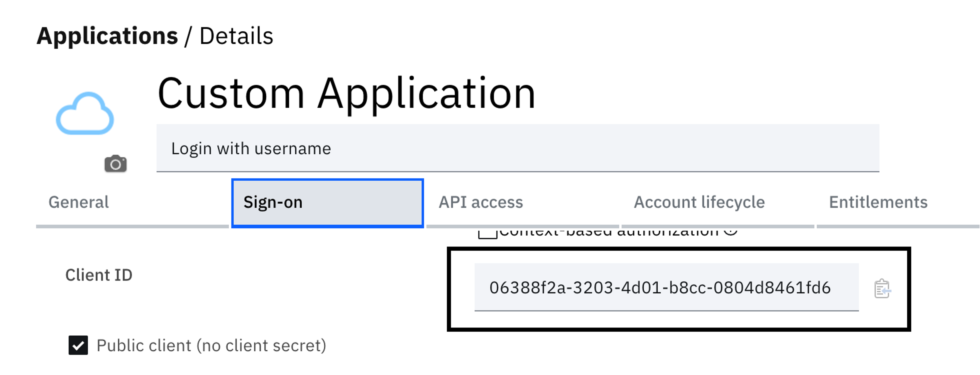
Task: Click the Login with username description field
Action: coord(518,148)
